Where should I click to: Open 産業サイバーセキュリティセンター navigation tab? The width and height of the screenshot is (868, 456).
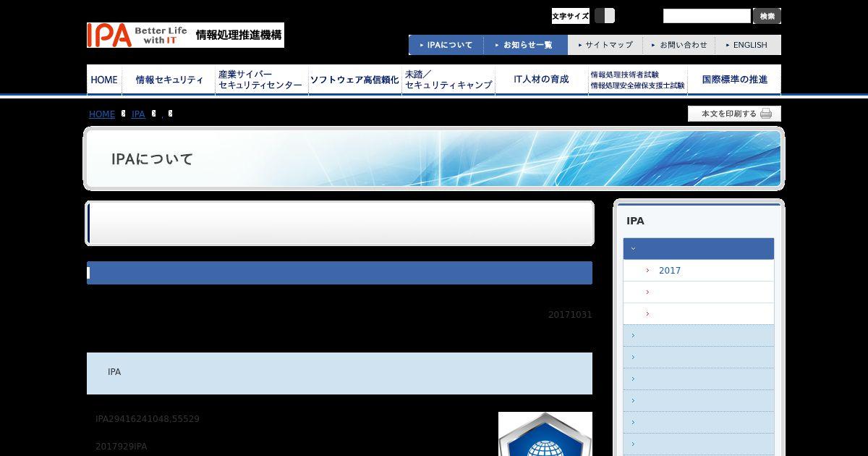(262, 80)
